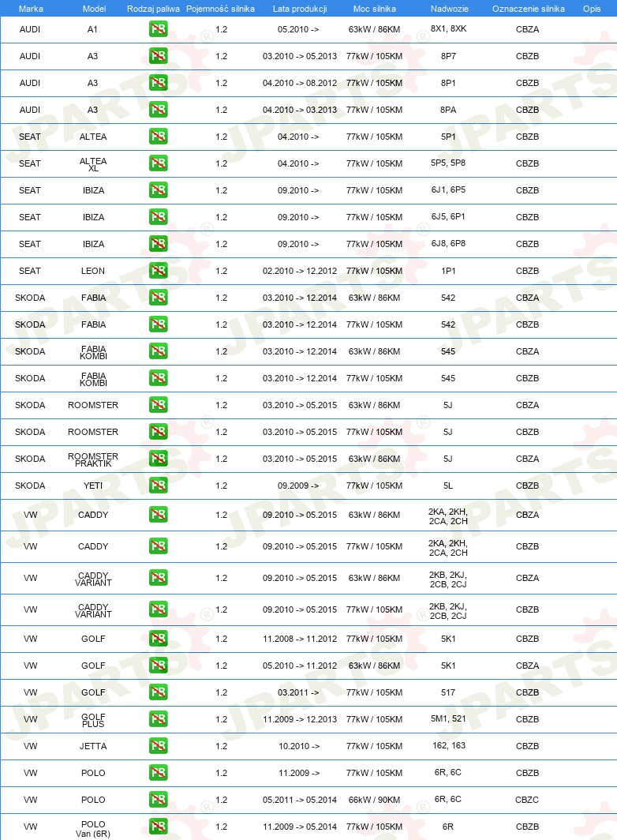Click the Nadwozie column header

450,9
